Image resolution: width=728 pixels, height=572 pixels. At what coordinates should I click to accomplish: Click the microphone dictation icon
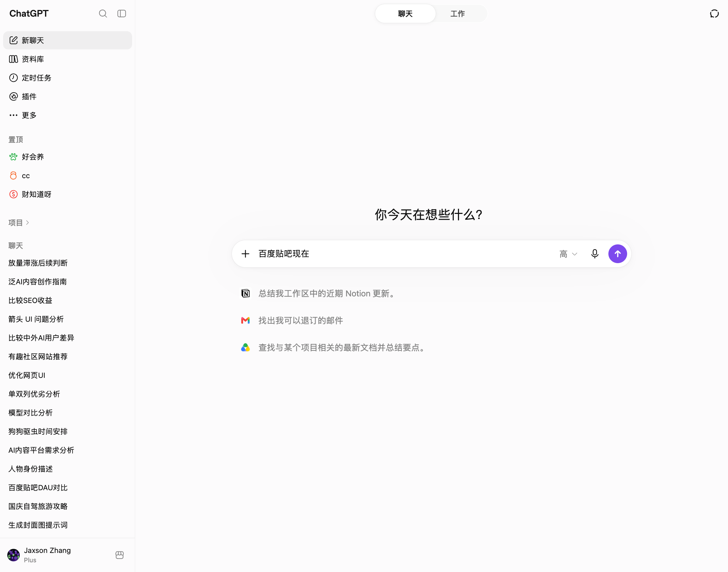[x=595, y=254]
